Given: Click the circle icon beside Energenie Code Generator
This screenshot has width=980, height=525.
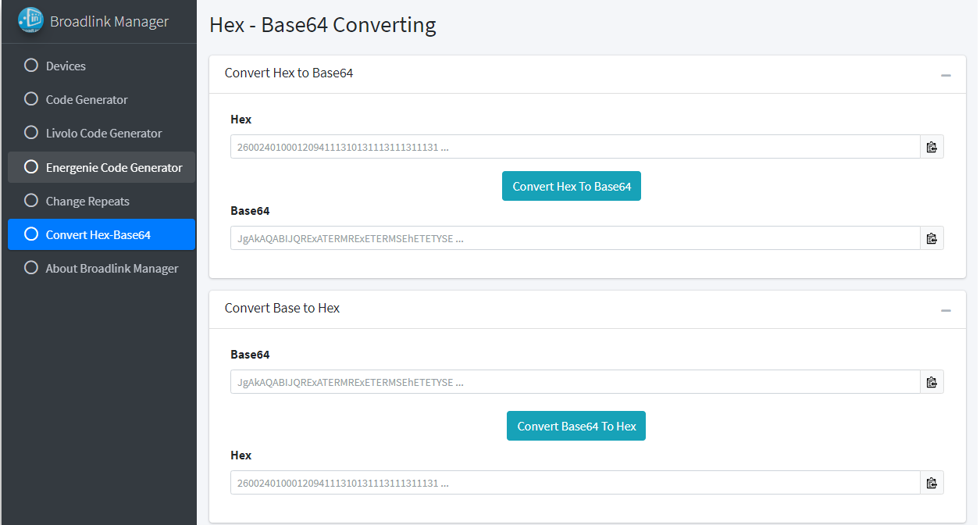Looking at the screenshot, I should tap(31, 167).
